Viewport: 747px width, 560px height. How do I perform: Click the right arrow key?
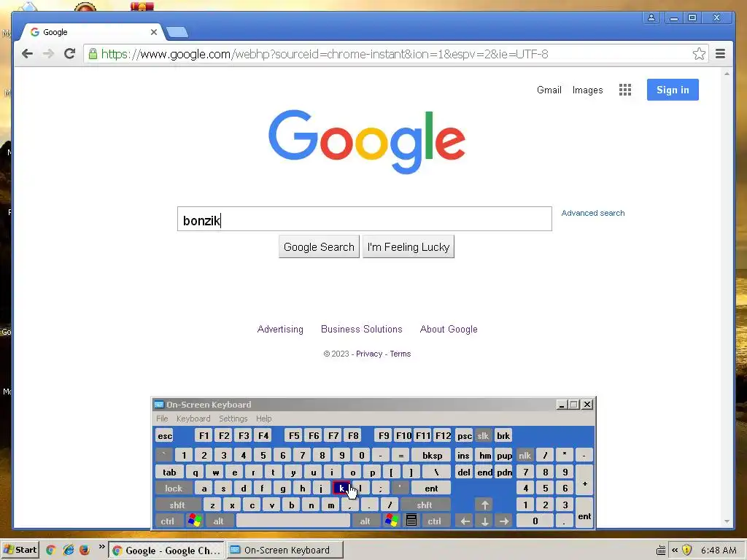(x=504, y=521)
